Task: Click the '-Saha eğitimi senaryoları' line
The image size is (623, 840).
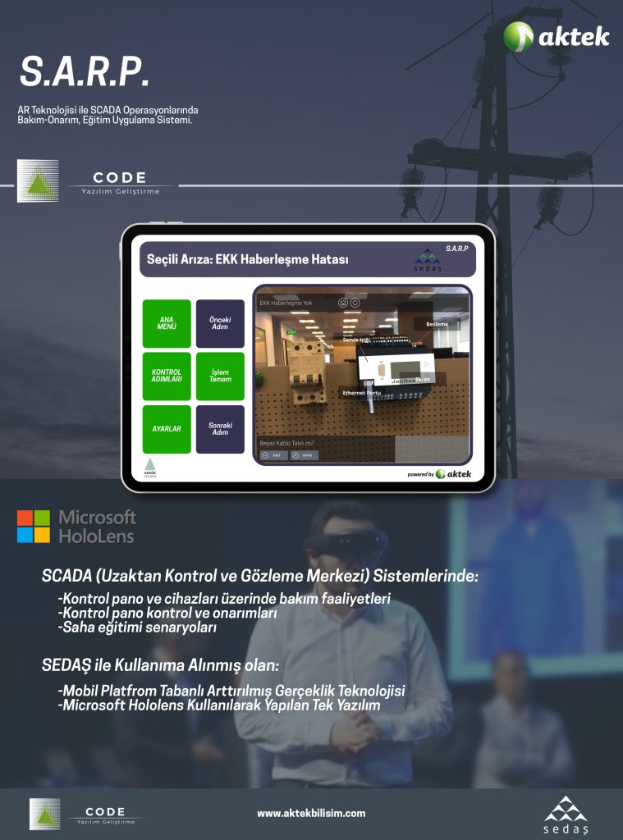Action: 137,628
